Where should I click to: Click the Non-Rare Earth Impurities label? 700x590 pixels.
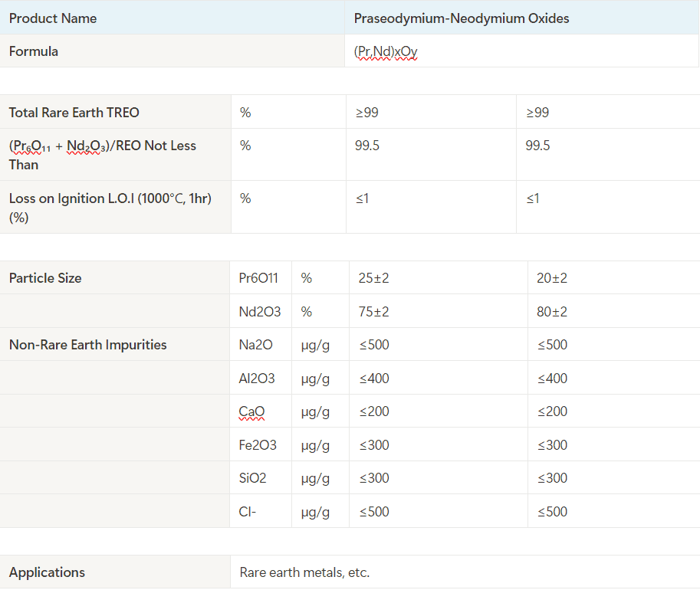click(87, 345)
